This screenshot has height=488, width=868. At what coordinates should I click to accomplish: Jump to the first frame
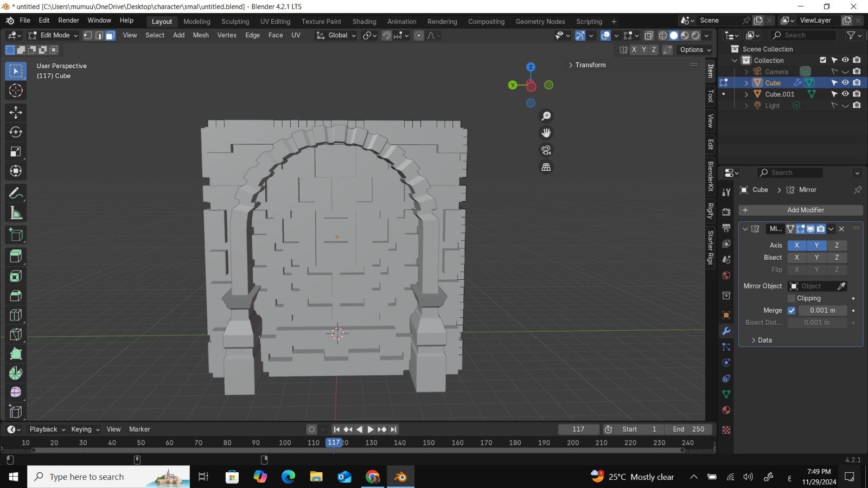(336, 429)
